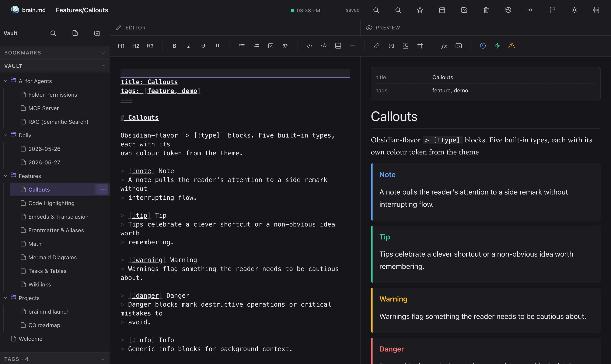Insert a link
The height and width of the screenshot is (364, 611).
tap(377, 46)
